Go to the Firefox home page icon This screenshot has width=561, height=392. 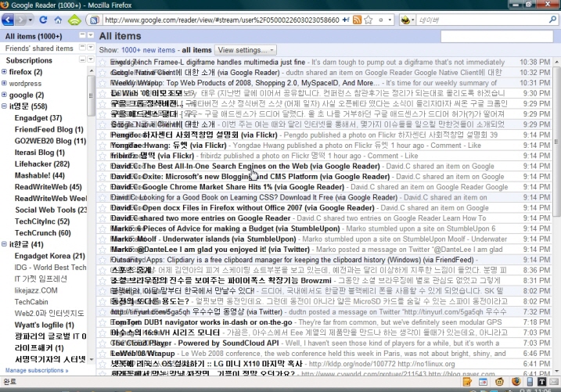[x=58, y=20]
